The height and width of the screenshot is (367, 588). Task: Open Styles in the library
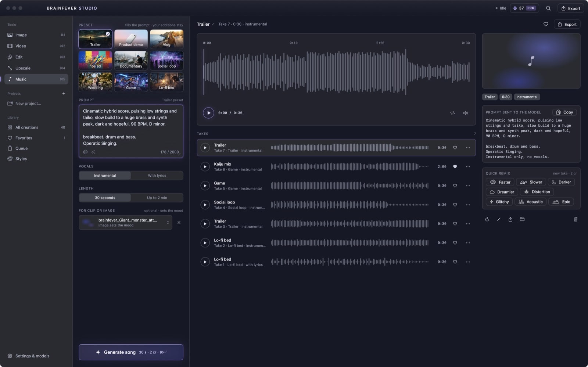(36, 159)
